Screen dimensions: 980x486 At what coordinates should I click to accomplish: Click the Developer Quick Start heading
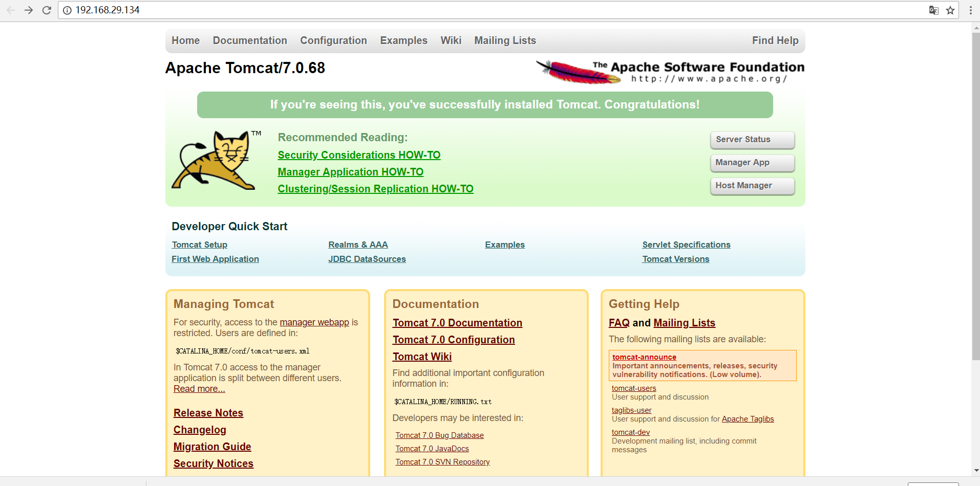point(229,226)
